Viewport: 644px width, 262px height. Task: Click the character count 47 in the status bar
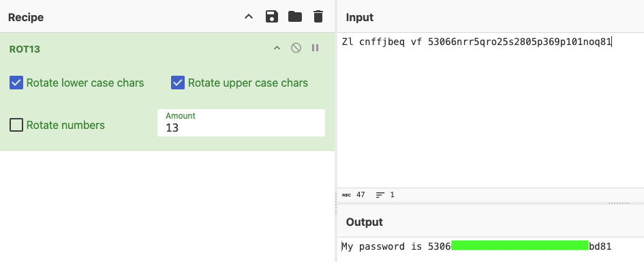[x=361, y=194]
